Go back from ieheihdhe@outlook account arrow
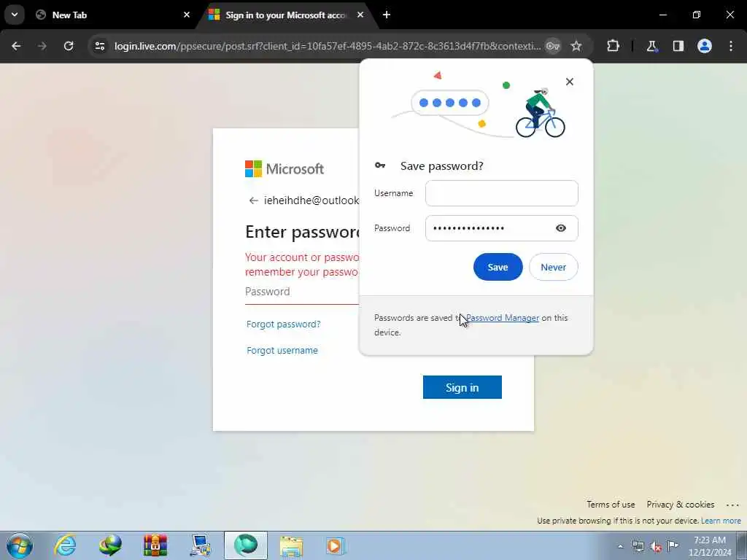 tap(253, 201)
